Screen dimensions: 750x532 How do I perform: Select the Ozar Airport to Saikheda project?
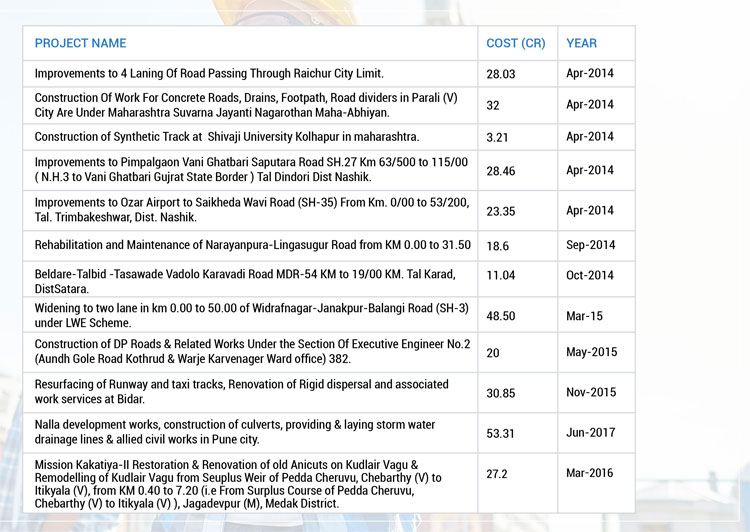point(252,210)
